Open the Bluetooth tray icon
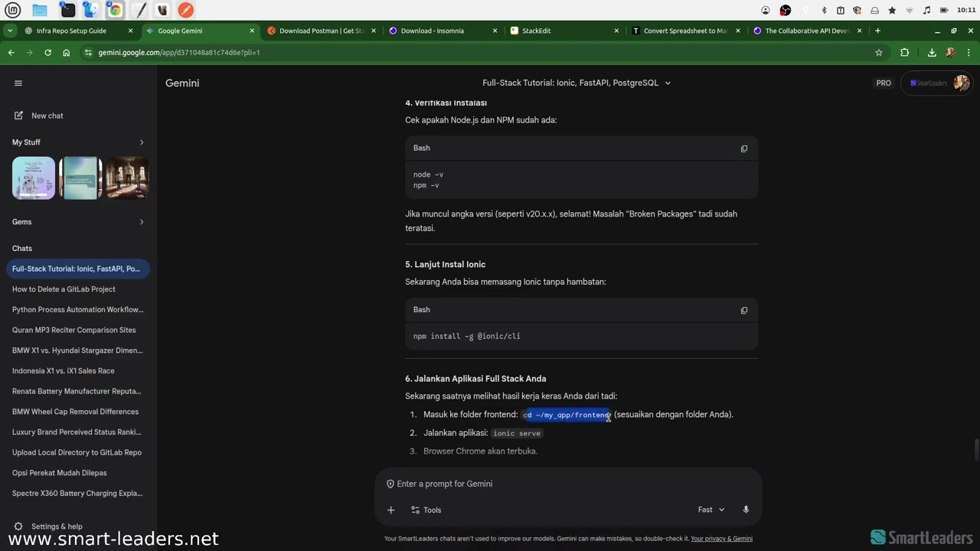Image resolution: width=980 pixels, height=551 pixels. click(824, 10)
